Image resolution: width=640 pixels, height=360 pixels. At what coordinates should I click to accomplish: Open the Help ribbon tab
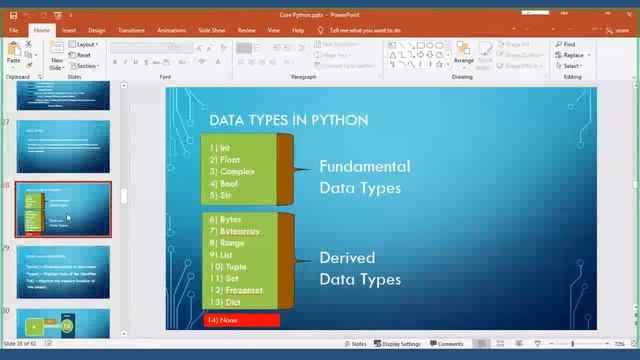(298, 31)
